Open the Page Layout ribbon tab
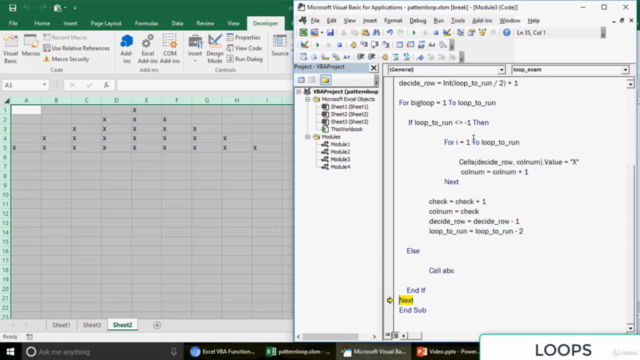 tap(106, 24)
